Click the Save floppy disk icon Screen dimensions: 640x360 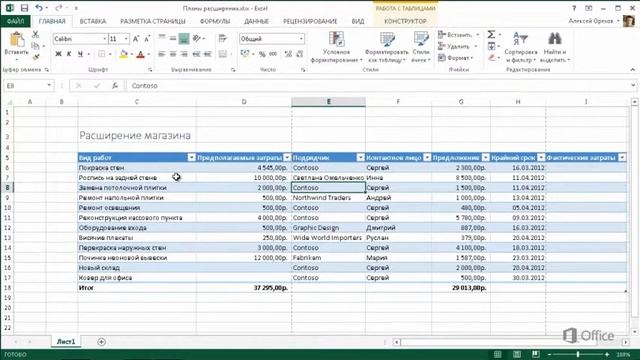[x=24, y=8]
